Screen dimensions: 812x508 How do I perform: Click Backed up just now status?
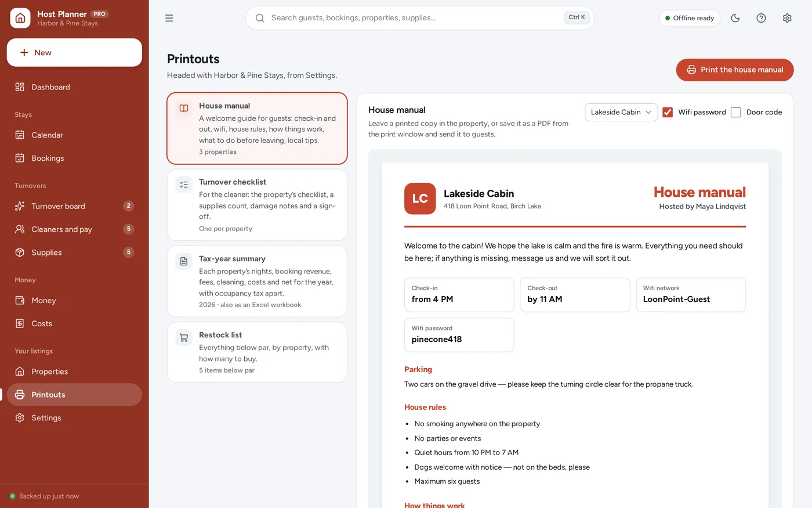45,496
